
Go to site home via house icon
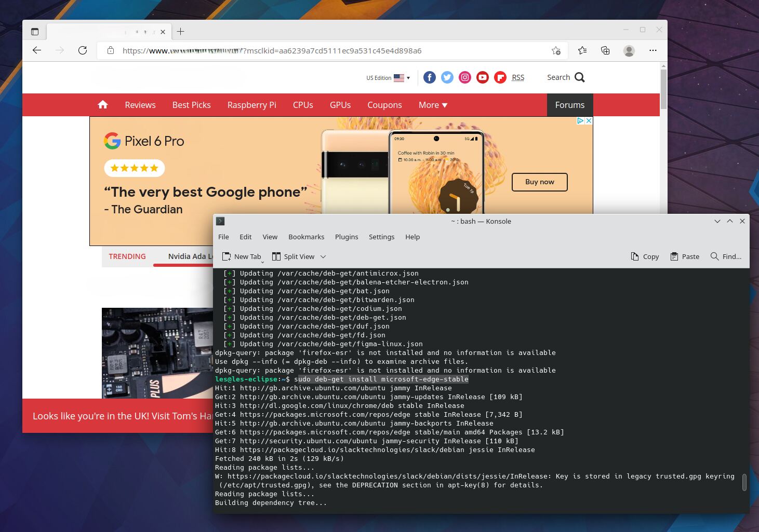(103, 104)
